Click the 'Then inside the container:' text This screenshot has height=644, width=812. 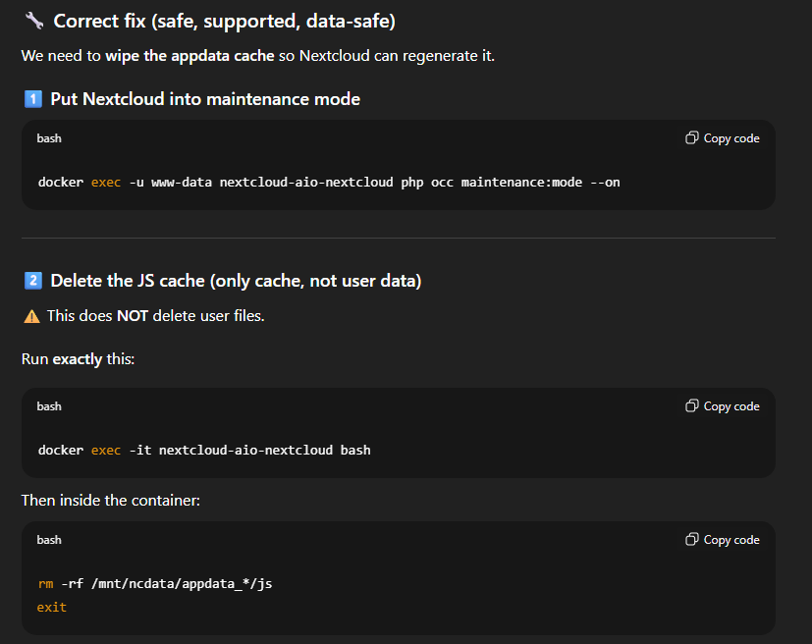111,501
